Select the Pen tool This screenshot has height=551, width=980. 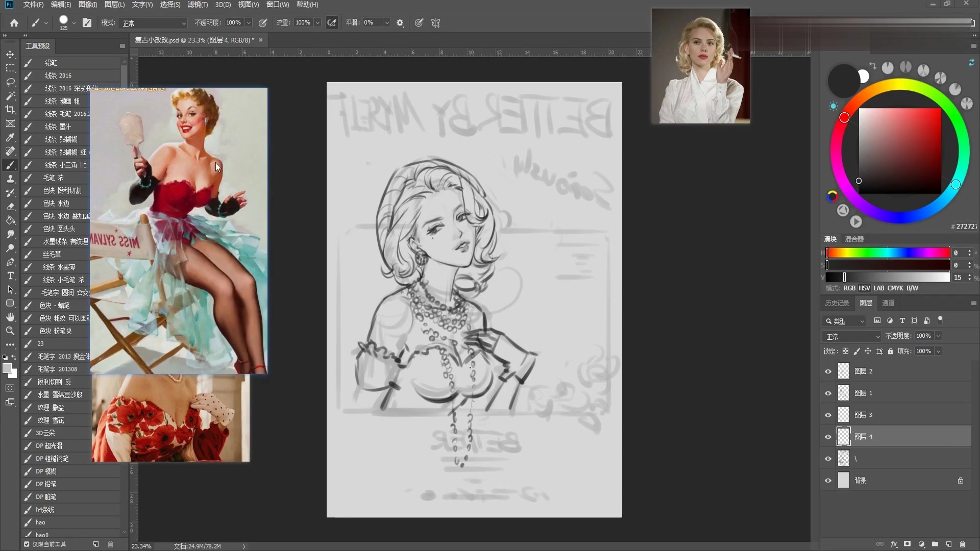click(x=10, y=262)
